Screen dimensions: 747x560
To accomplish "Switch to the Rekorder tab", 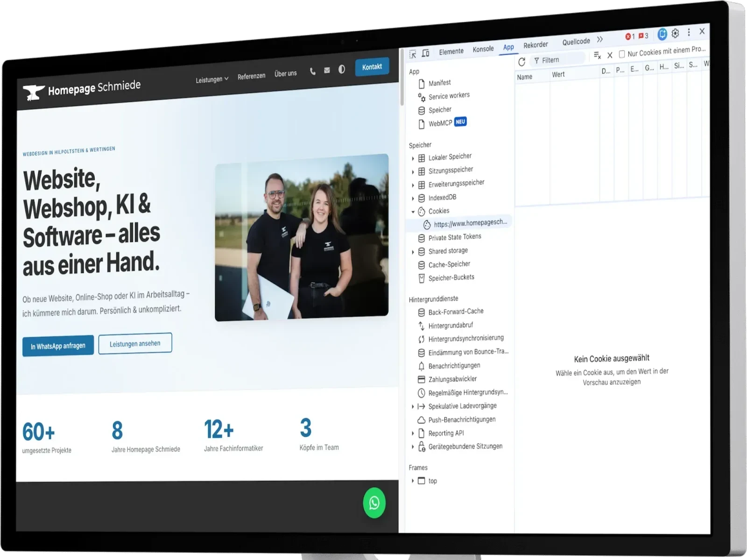I will point(536,45).
